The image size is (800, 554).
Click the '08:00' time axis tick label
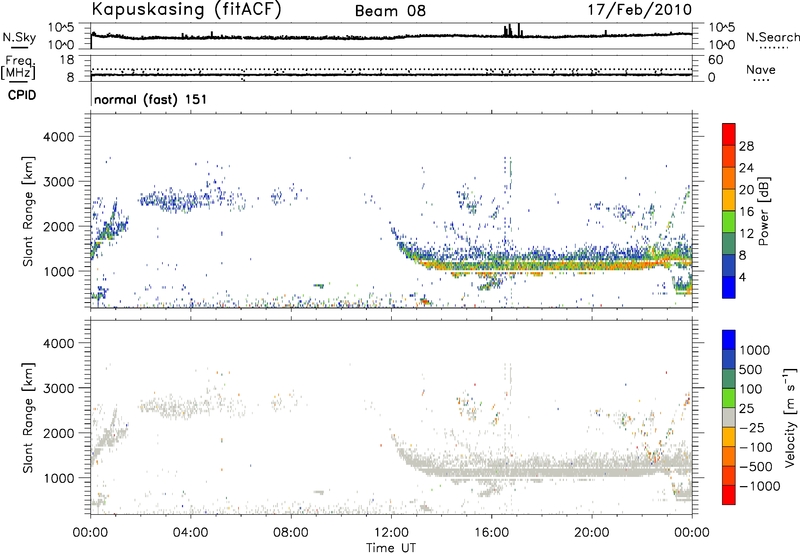coord(291,533)
